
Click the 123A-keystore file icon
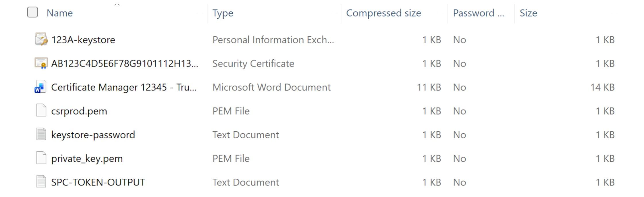[41, 39]
